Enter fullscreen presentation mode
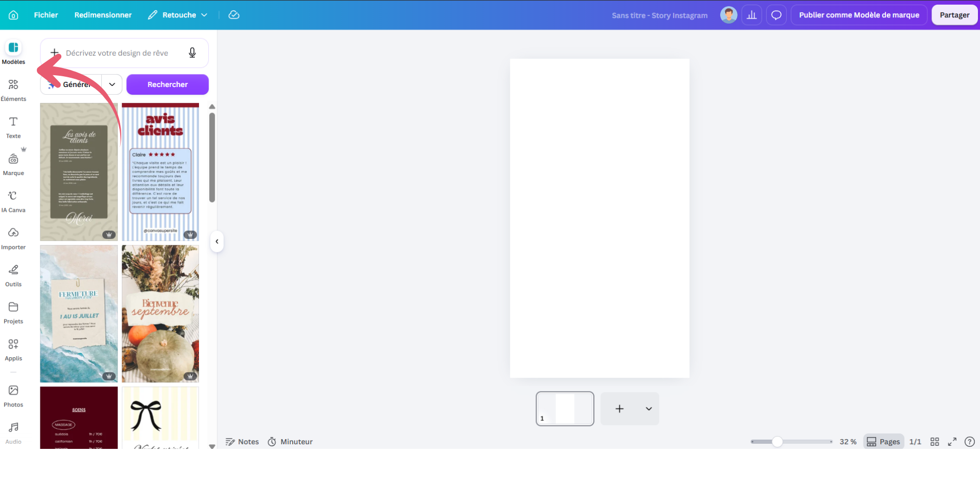 coord(952,442)
